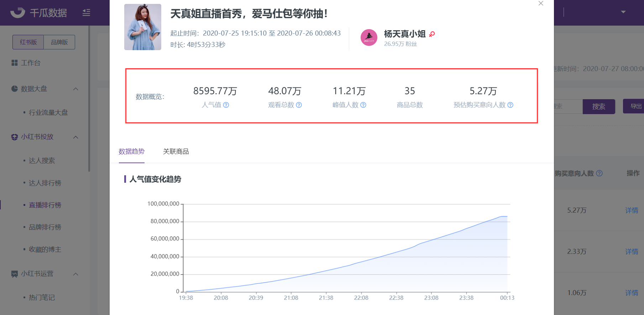
Task: Collapse the 小红书运营 menu section
Action: click(x=75, y=274)
